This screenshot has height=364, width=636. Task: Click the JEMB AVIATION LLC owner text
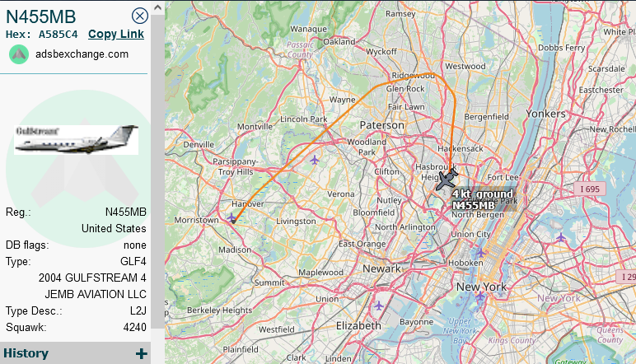[x=96, y=294]
